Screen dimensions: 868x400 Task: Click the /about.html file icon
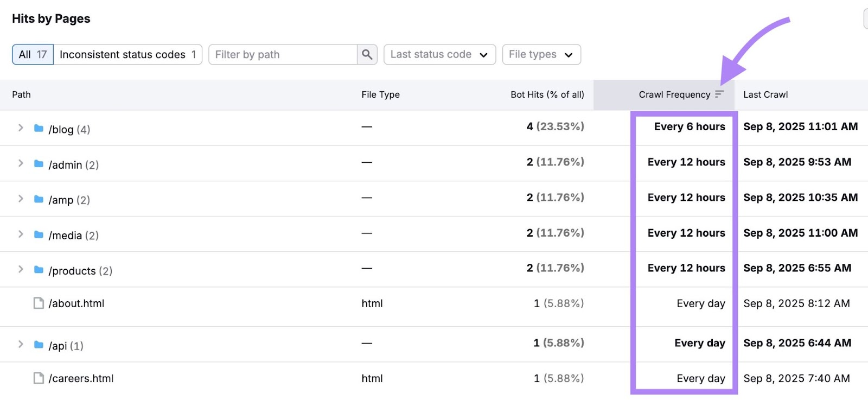(39, 303)
